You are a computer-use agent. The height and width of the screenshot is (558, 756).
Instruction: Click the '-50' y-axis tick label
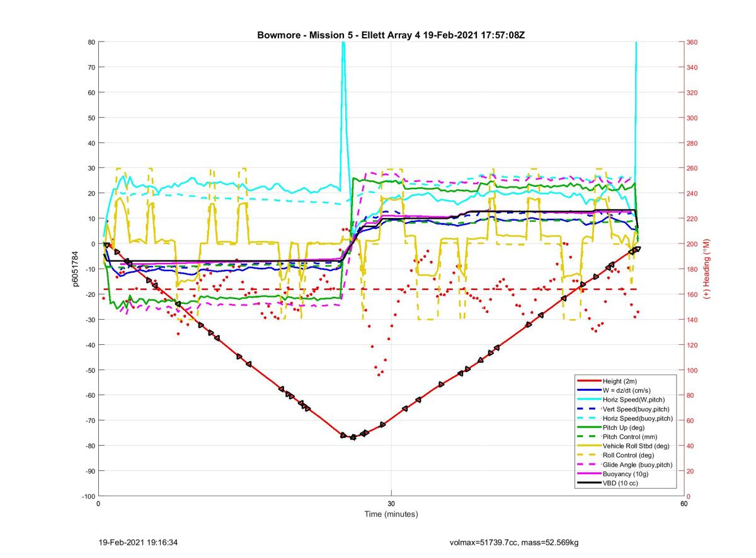point(89,370)
